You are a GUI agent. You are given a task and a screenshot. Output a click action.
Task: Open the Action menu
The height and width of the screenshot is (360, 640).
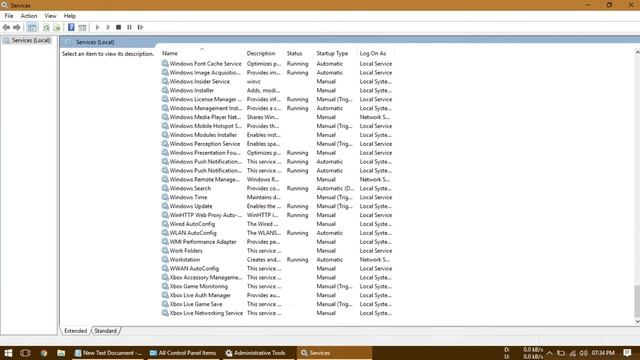pyautogui.click(x=29, y=16)
